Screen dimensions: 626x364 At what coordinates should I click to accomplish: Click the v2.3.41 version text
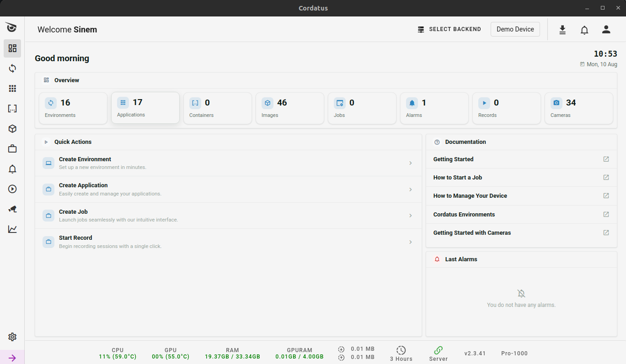coord(475,353)
